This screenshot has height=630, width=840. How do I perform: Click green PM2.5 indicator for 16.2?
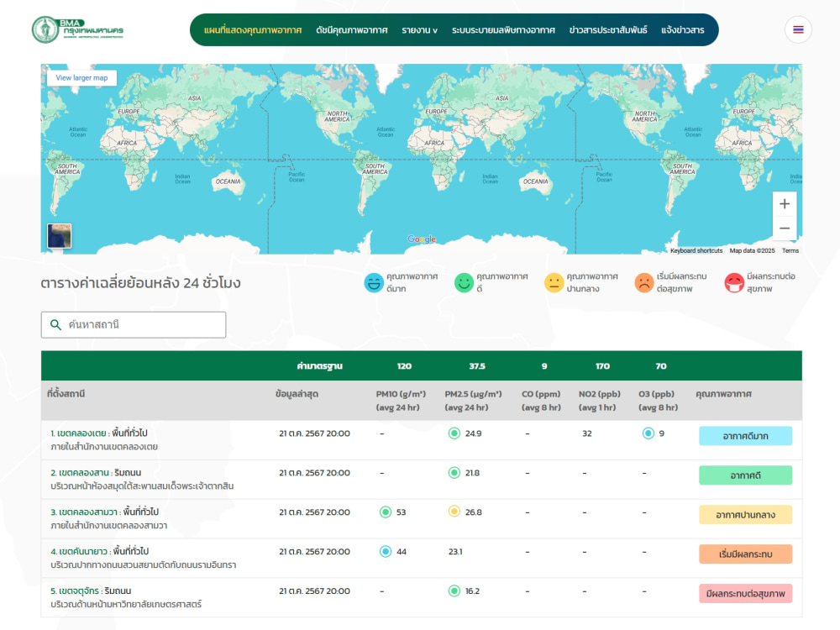pos(454,591)
